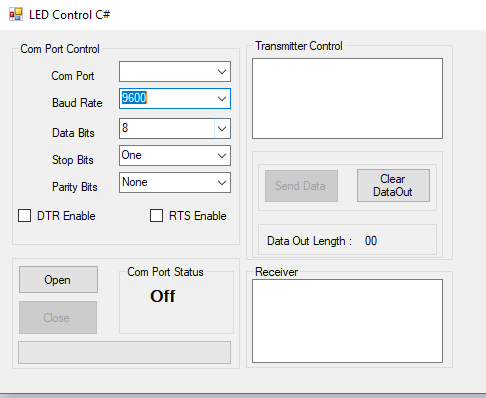This screenshot has height=398, width=486.
Task: Open the Baud Rate dropdown arrow
Action: pos(222,99)
